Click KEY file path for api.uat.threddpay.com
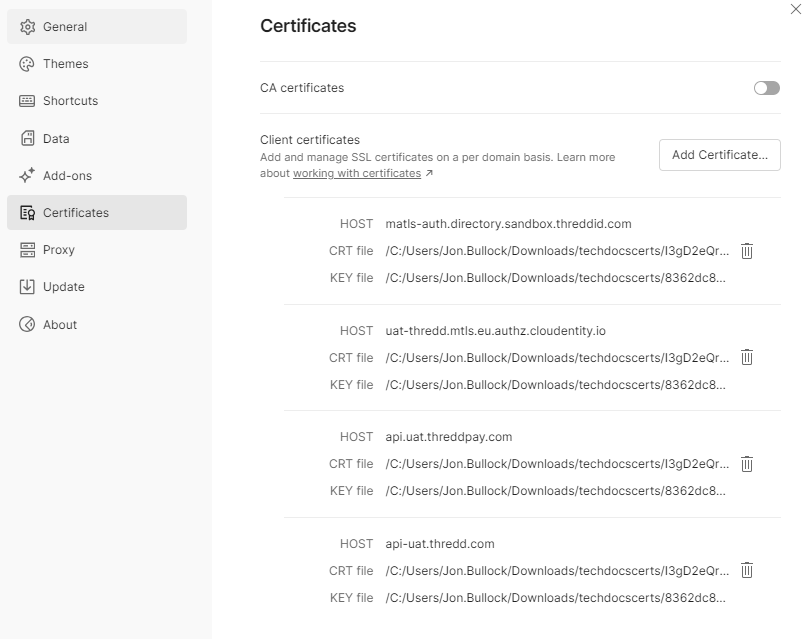The width and height of the screenshot is (812, 639). pyautogui.click(x=555, y=490)
